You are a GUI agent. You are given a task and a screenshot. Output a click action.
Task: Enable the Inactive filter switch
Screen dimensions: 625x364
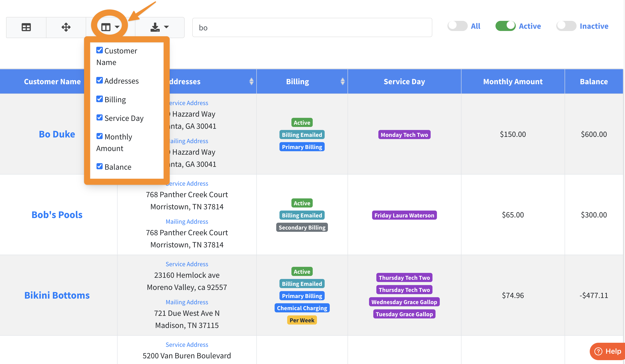pyautogui.click(x=566, y=26)
